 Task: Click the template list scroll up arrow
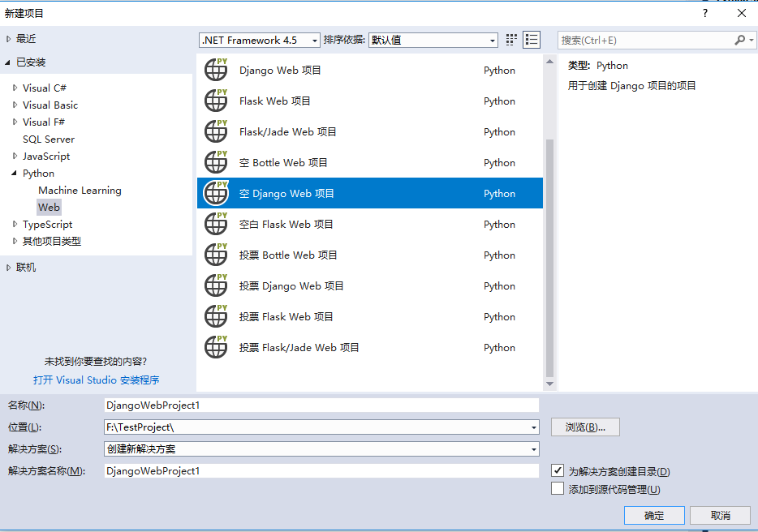tap(549, 62)
